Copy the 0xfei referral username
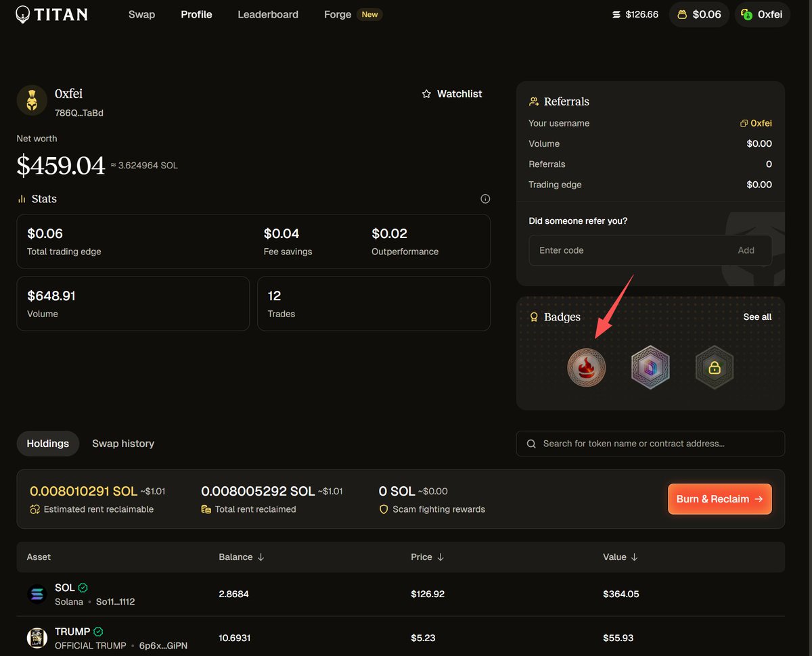Viewport: 812px width, 656px height. pyautogui.click(x=756, y=123)
